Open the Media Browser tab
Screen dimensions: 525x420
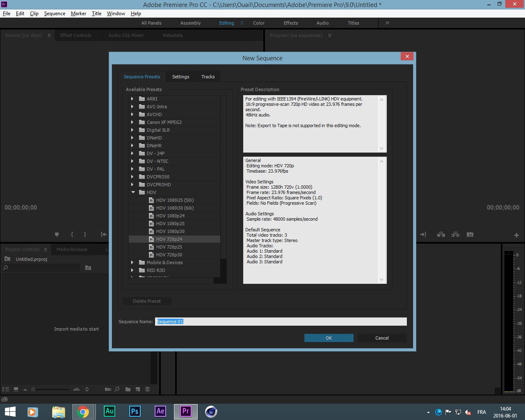72,249
